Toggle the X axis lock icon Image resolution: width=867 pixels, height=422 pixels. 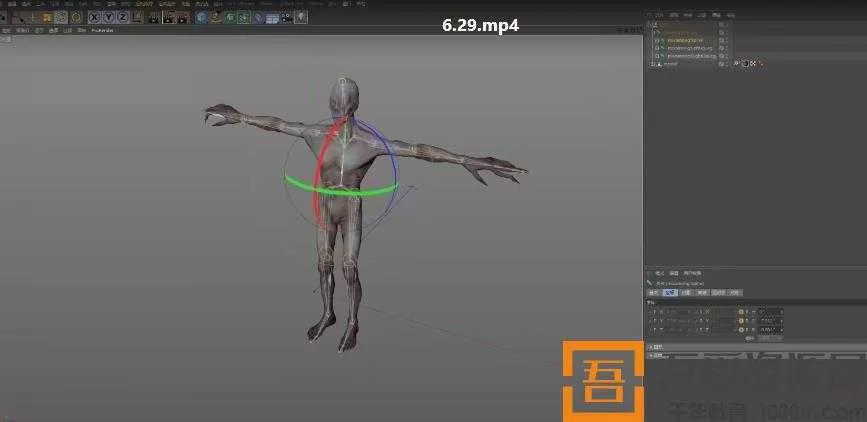pos(94,17)
